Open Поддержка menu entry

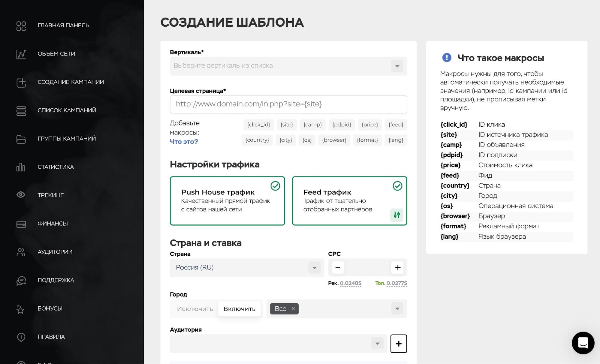[56, 280]
